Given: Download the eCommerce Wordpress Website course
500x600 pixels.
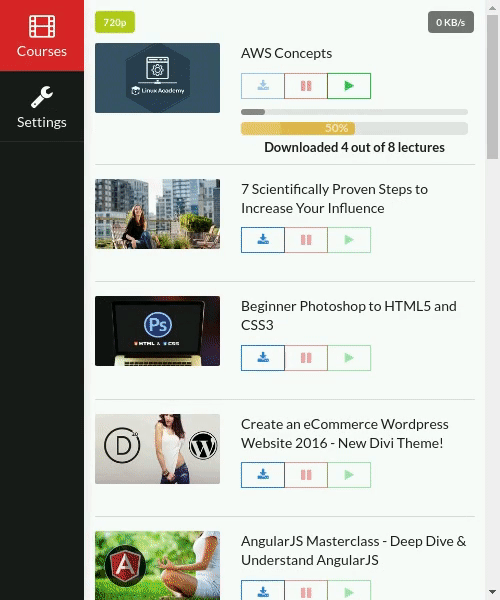Looking at the screenshot, I should tap(262, 475).
